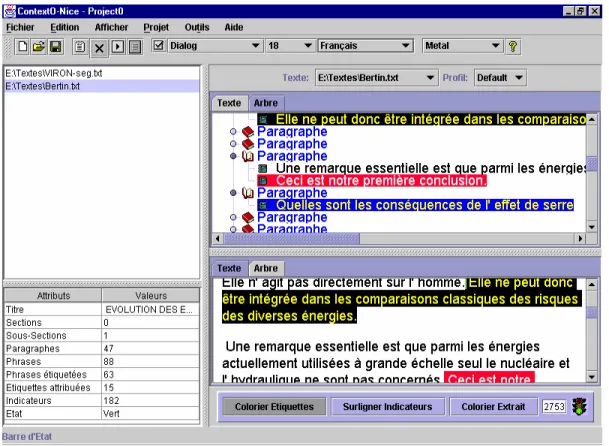Click the clipboard icon in the toolbar

pyautogui.click(x=80, y=47)
